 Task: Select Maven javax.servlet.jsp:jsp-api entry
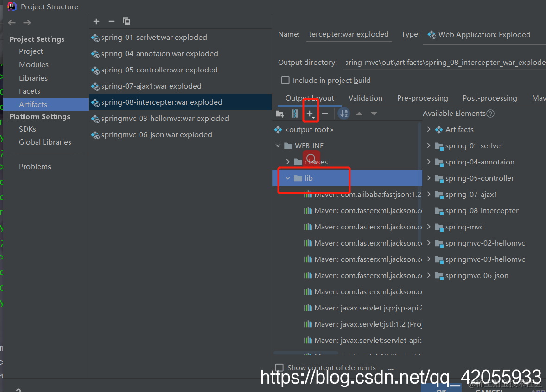363,308
